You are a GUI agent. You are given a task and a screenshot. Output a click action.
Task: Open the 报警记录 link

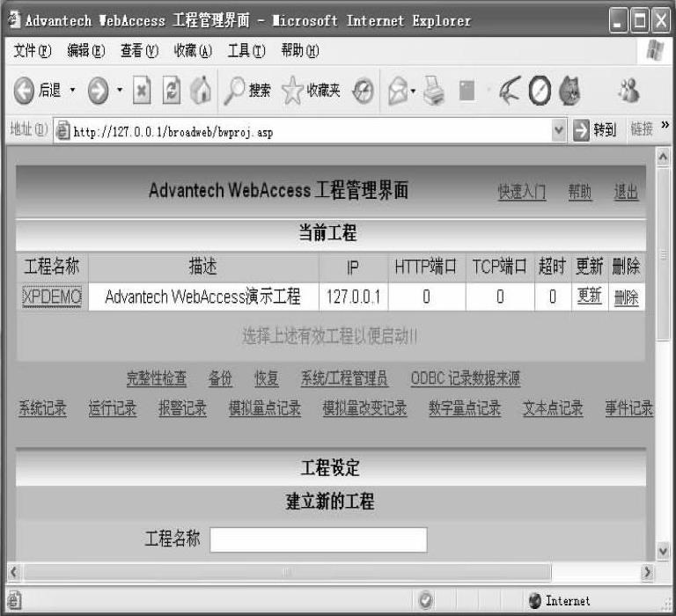[x=182, y=408]
